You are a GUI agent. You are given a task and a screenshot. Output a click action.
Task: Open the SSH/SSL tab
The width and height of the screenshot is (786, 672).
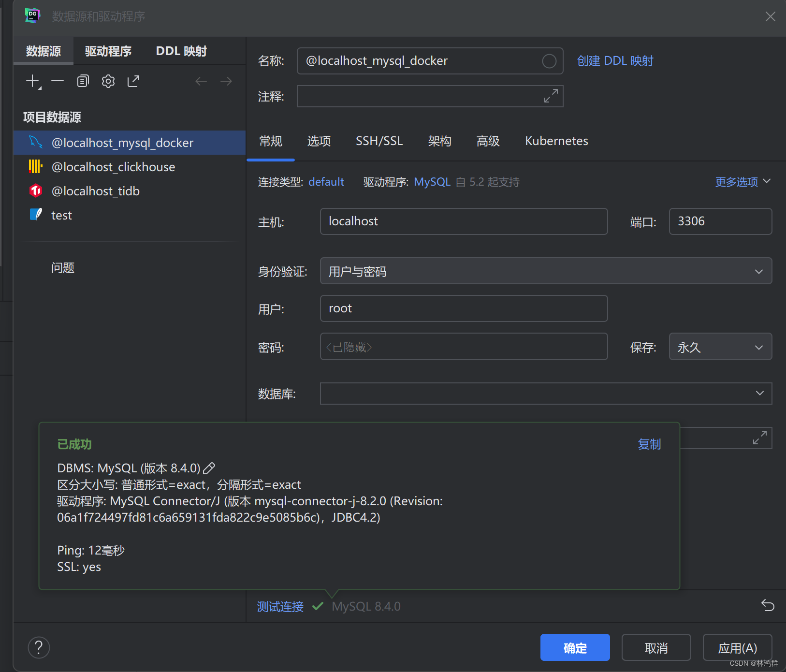379,141
